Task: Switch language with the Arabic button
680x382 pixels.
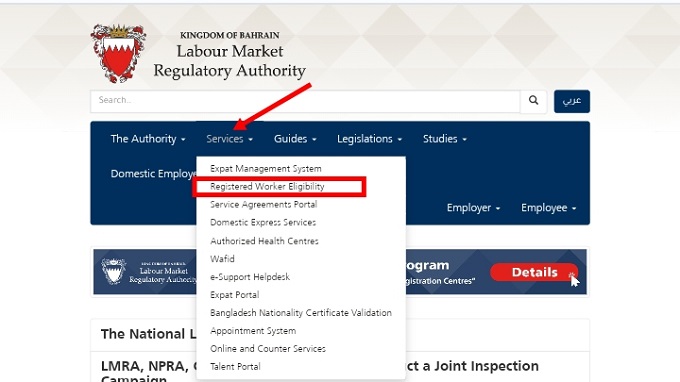Action: [x=572, y=101]
